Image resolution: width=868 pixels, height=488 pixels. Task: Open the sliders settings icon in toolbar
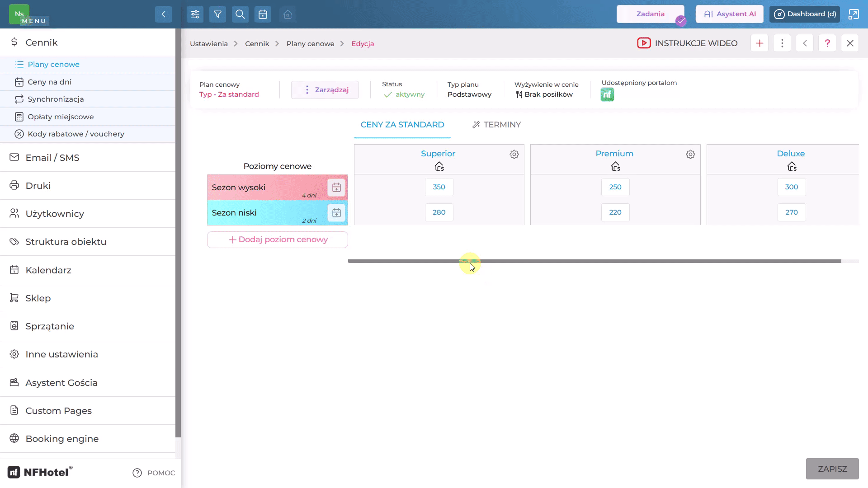click(195, 14)
